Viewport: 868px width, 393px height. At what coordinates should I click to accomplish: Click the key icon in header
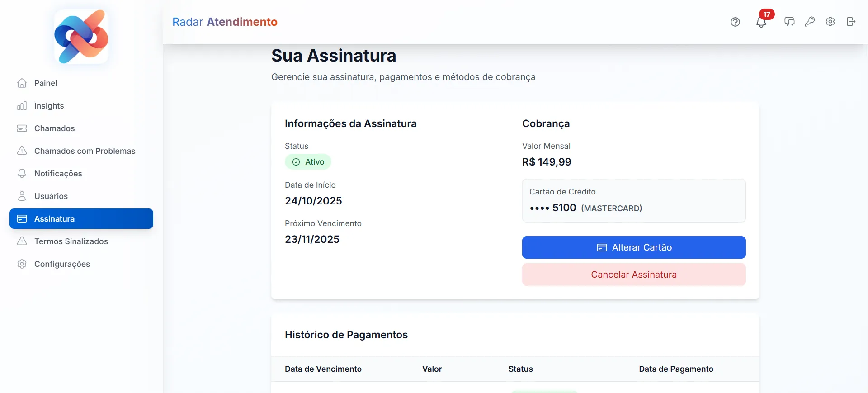tap(810, 22)
